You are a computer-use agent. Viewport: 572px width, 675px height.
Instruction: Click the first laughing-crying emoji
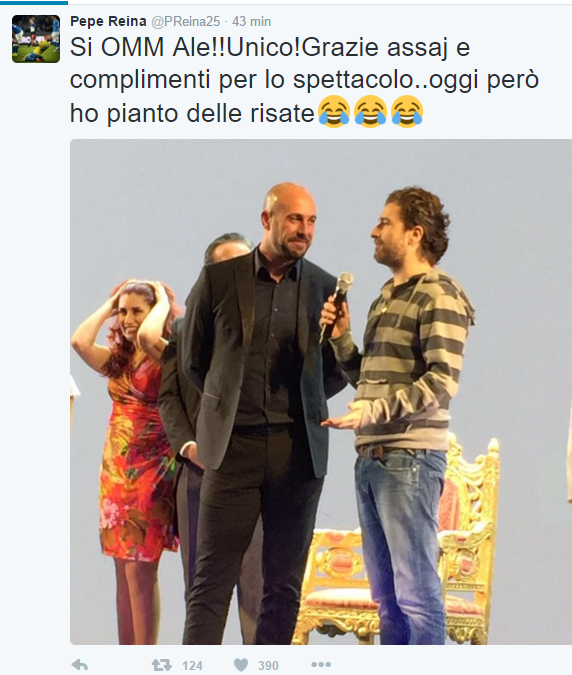(x=334, y=112)
